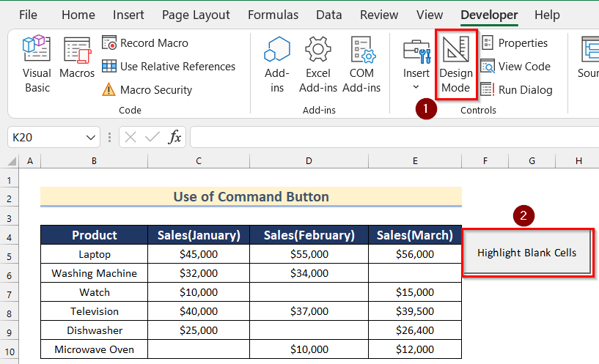Viewport: 599px width, 364px height.
Task: Open the Page Layout tab
Action: coord(196,15)
